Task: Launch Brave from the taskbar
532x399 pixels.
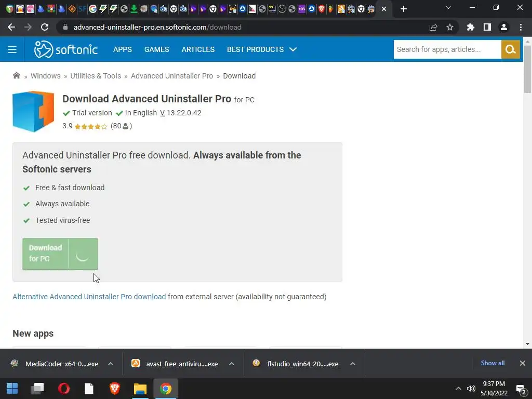Action: click(x=115, y=389)
